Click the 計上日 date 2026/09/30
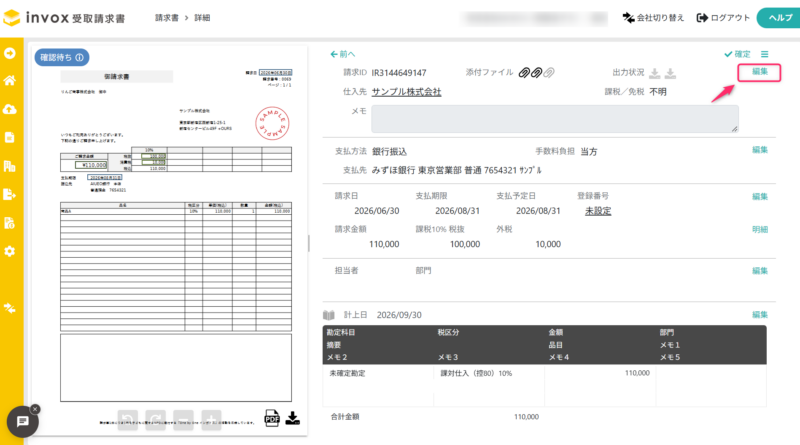Screen dimensions: 800x445 (x=399, y=315)
